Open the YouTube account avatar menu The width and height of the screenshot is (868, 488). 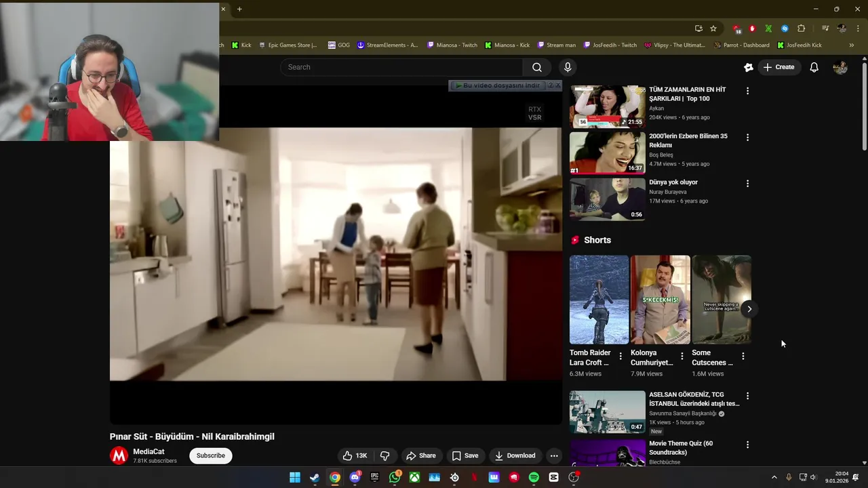point(840,67)
